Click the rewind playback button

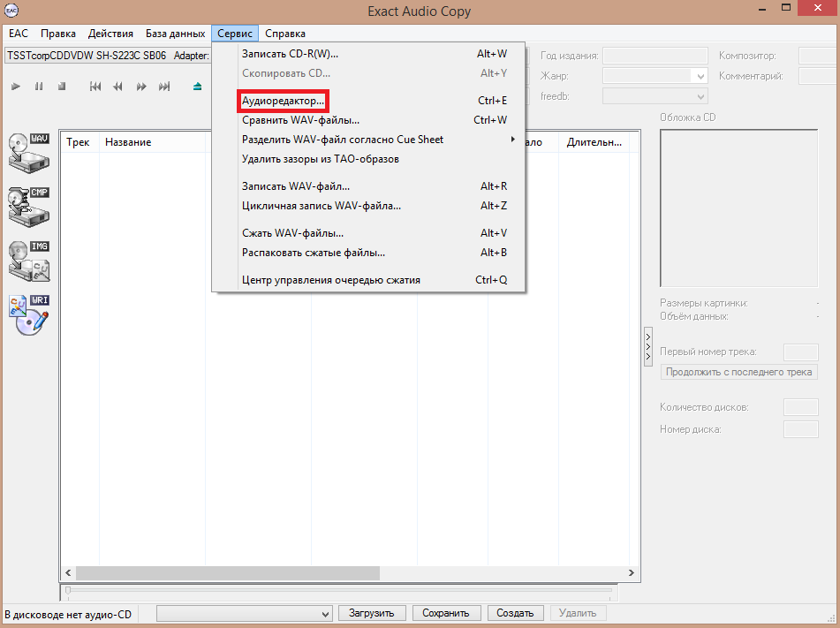coord(117,87)
